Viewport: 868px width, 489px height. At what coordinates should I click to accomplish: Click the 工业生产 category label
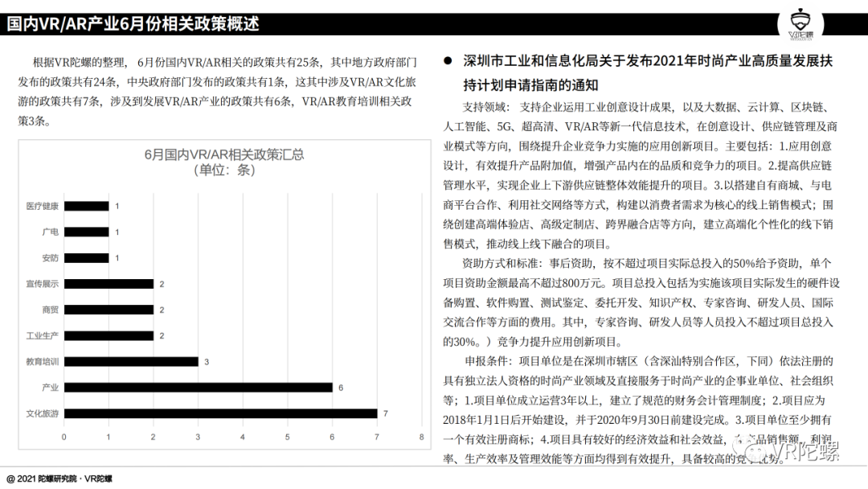pyautogui.click(x=42, y=335)
